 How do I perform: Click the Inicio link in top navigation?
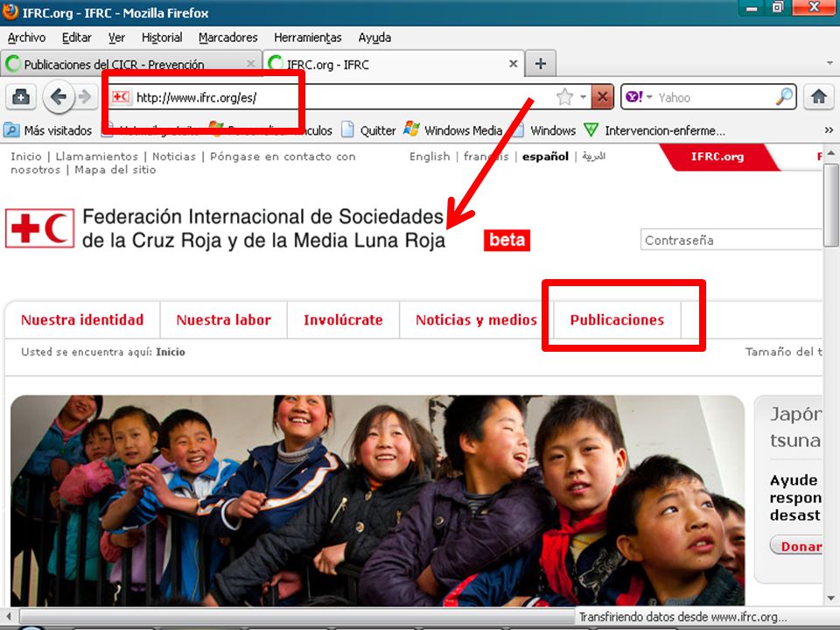click(x=25, y=157)
